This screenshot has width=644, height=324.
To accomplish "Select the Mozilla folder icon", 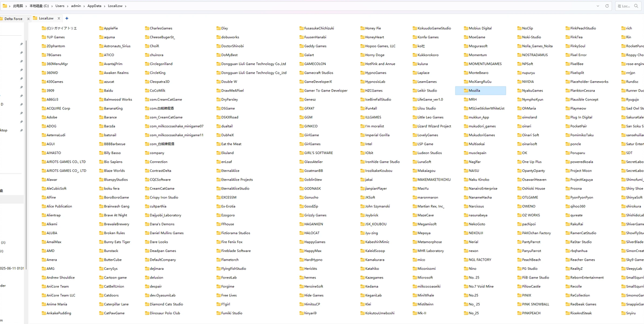I will (x=466, y=90).
